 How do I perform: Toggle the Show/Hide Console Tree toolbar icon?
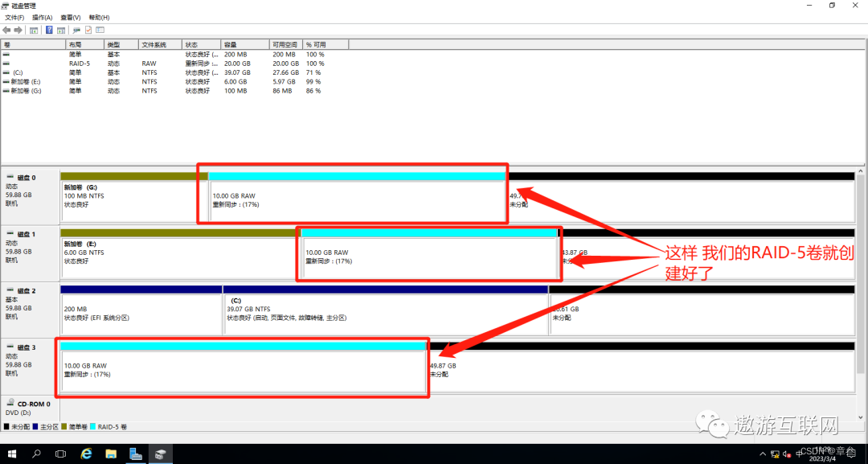click(34, 31)
